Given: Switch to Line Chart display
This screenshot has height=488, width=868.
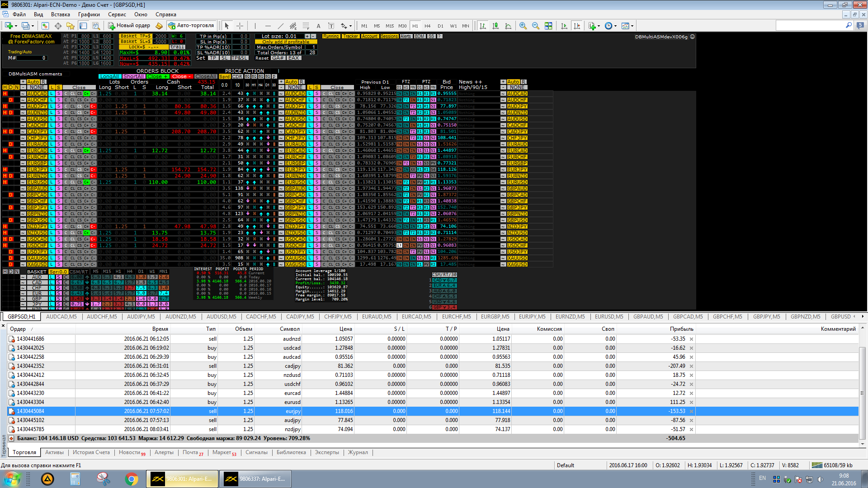Looking at the screenshot, I should pos(508,26).
